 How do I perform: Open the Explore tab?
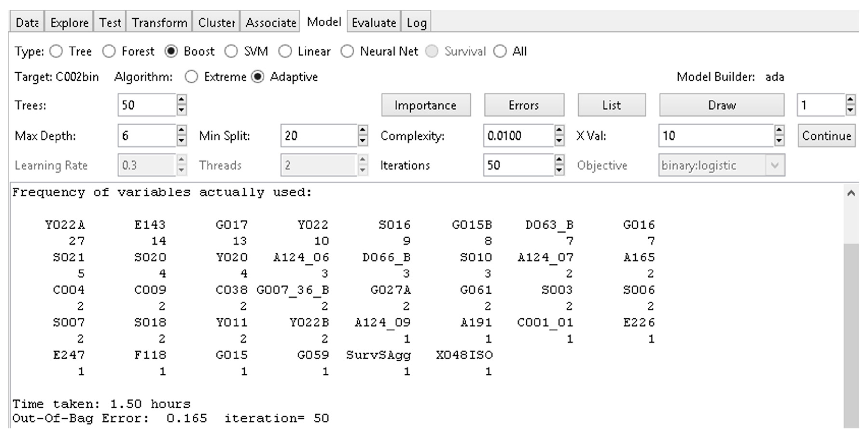point(69,23)
